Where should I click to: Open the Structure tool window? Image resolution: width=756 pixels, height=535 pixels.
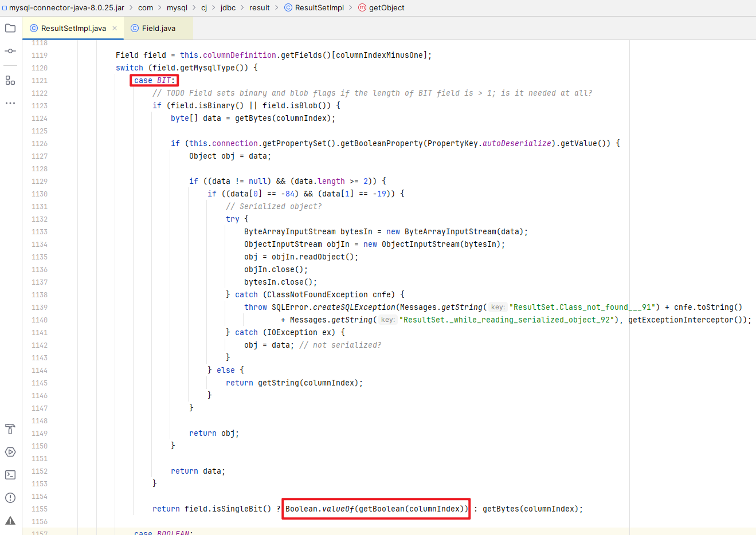(x=10, y=80)
